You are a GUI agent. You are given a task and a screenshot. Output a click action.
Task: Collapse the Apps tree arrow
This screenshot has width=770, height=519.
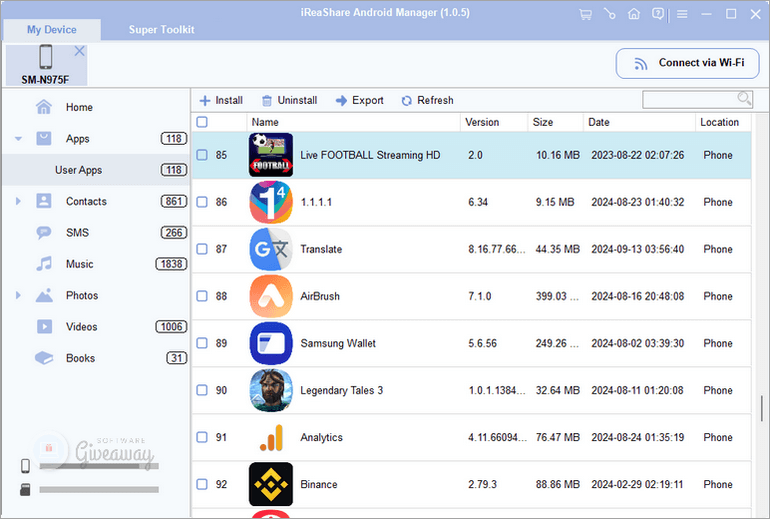(19, 139)
